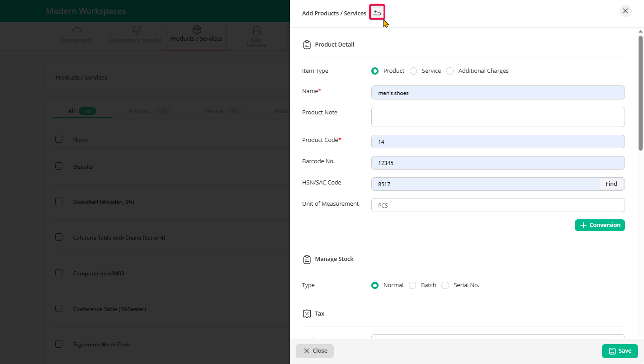Image resolution: width=644 pixels, height=364 pixels.
Task: Select Serial No. stock type
Action: click(x=445, y=285)
